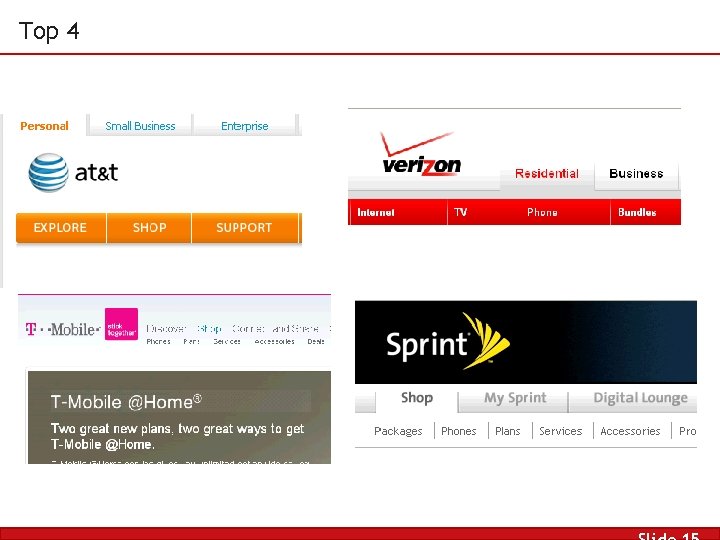
Task: Click Sprint Services link
Action: tap(561, 431)
